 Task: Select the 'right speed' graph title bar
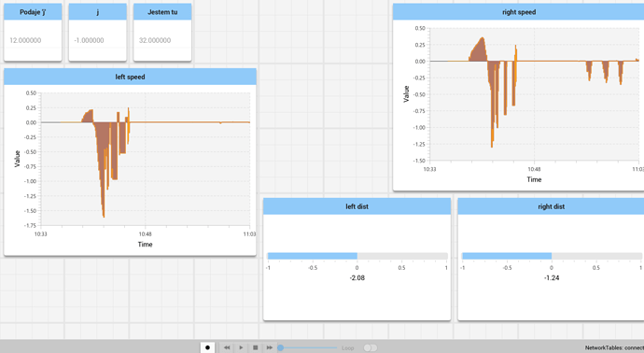click(518, 12)
